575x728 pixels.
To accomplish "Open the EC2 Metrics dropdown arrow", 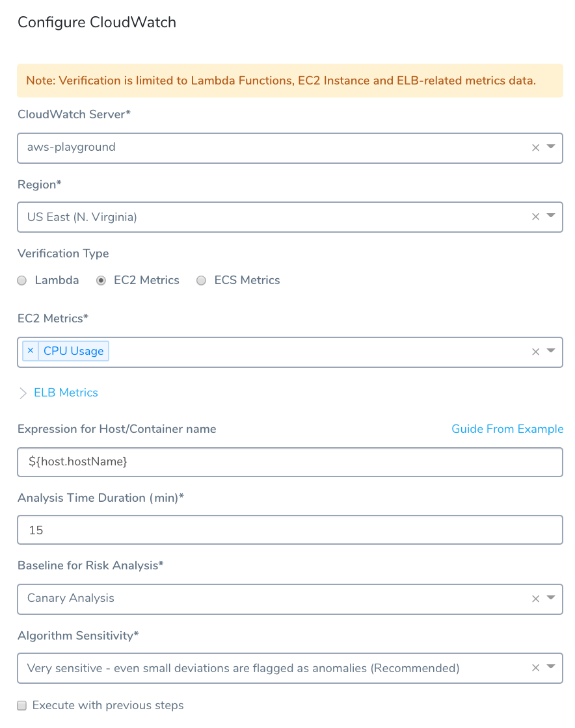I will 551,350.
